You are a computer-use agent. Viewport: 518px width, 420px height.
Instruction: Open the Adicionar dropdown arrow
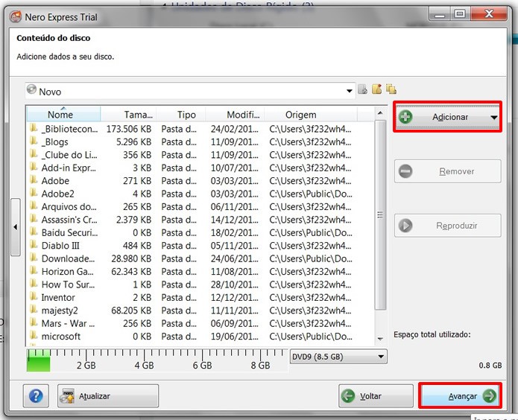click(494, 117)
